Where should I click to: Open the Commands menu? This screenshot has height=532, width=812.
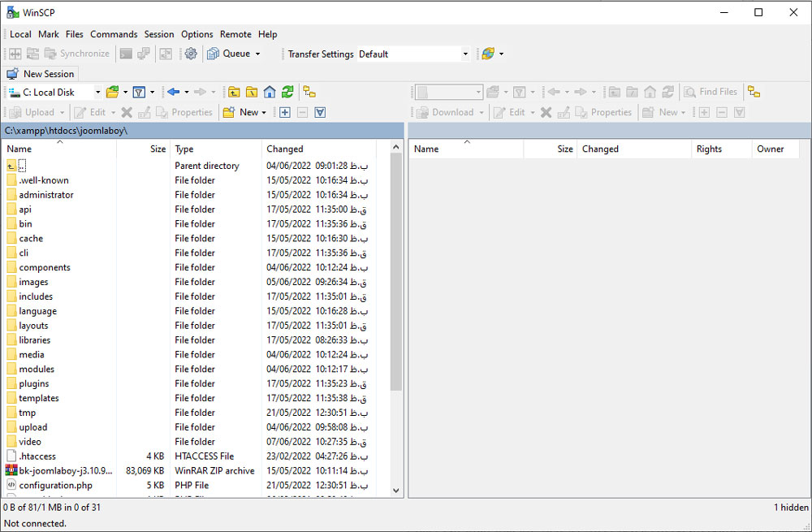point(114,34)
